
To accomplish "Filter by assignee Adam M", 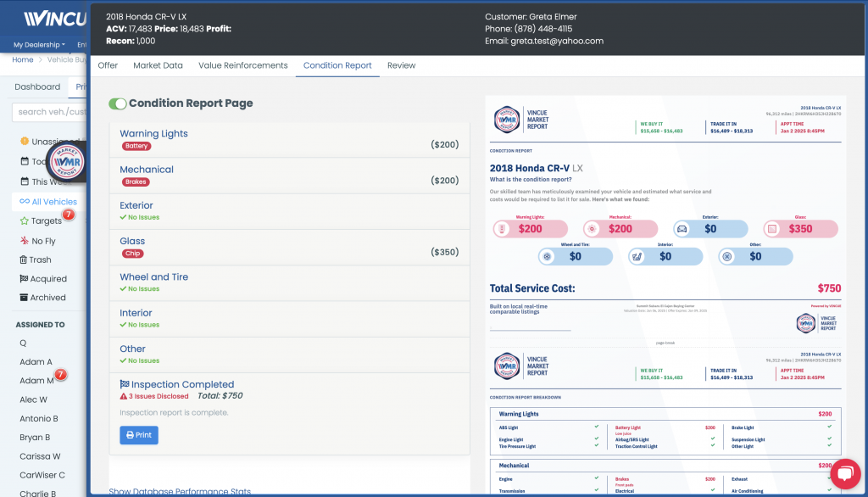I will (36, 381).
